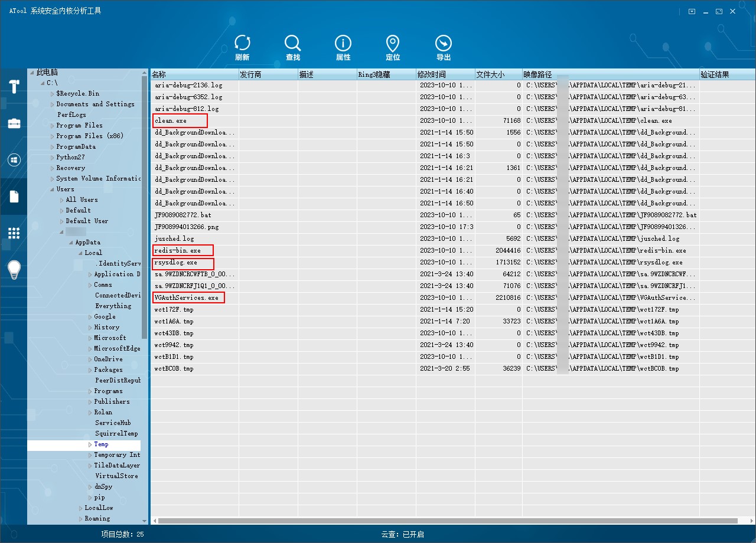Sort by 修改时间 column header

click(x=445, y=74)
